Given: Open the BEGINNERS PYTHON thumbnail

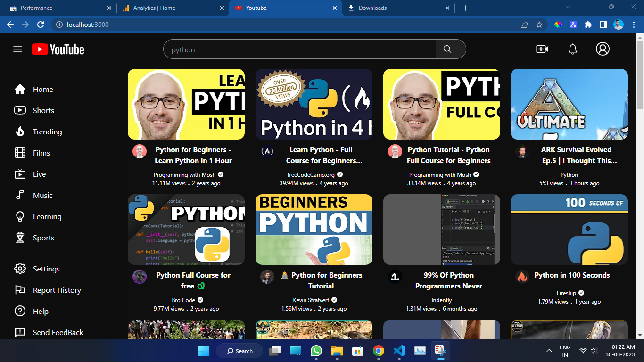Looking at the screenshot, I should click(314, 230).
